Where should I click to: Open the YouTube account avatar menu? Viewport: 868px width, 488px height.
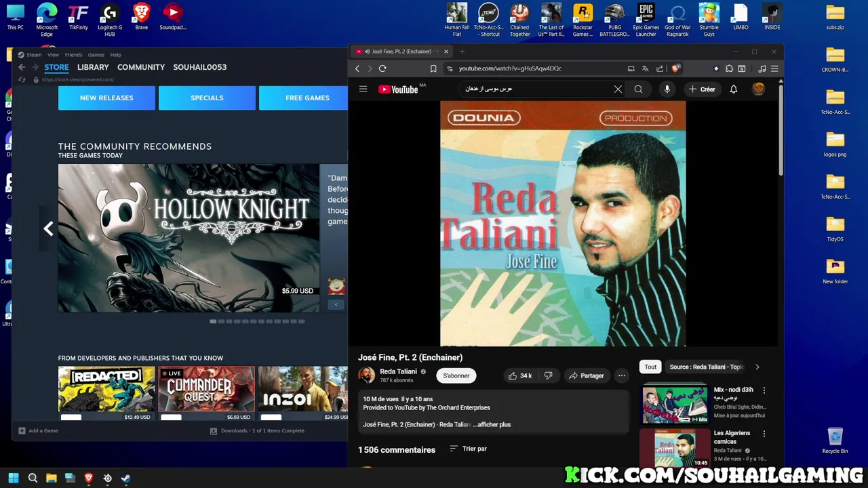pos(759,89)
